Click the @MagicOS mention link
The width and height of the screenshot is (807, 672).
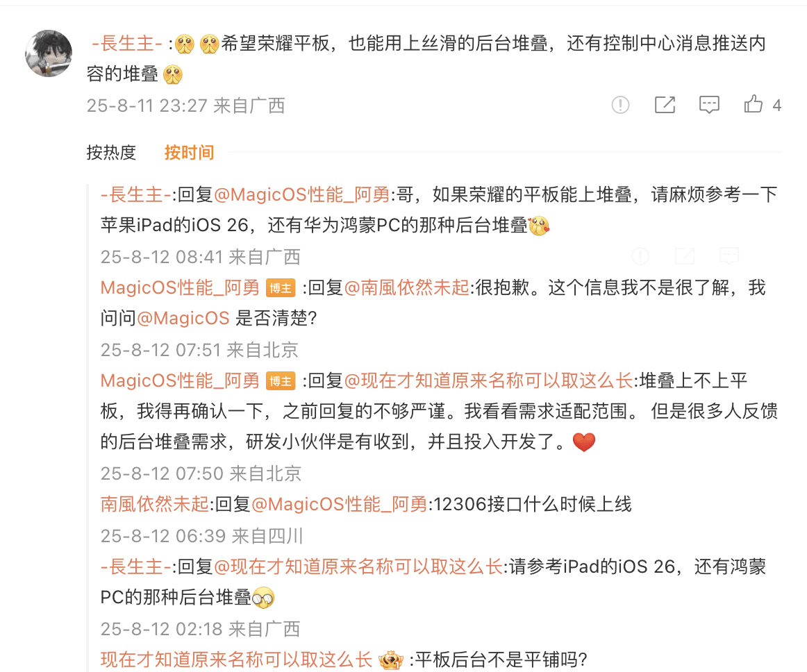183,319
